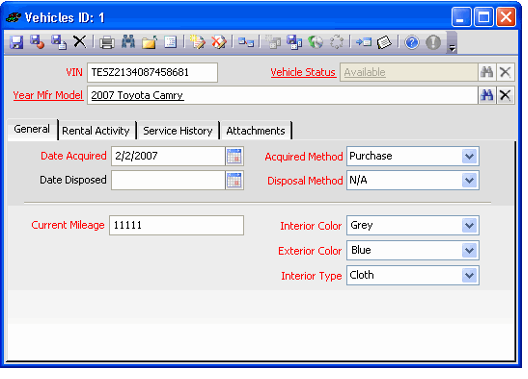
Task: Click Save and New icon with document
Action: [x=59, y=42]
